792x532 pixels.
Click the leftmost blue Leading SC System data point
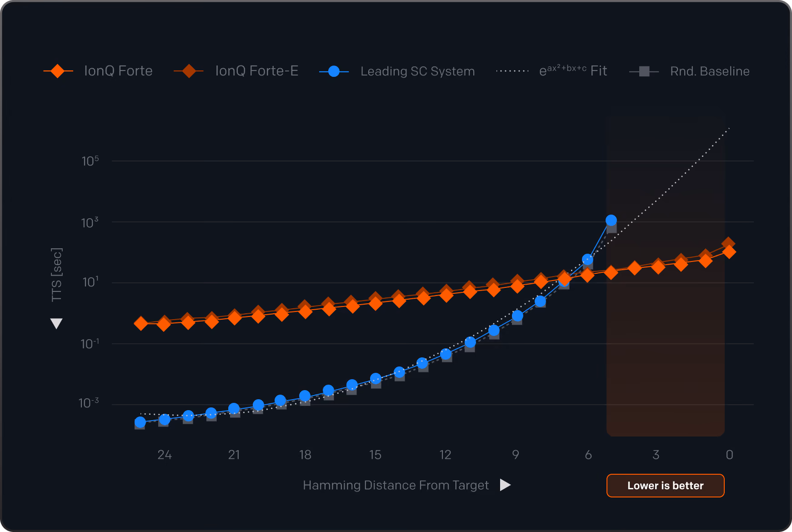[140, 422]
